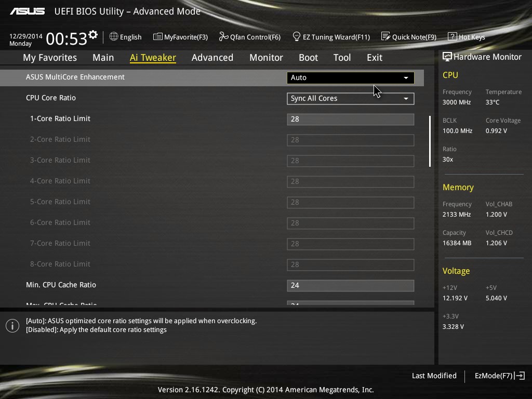Viewport: 532px width, 399px height.
Task: Click the 1-Core Ratio Limit field
Action: point(351,119)
